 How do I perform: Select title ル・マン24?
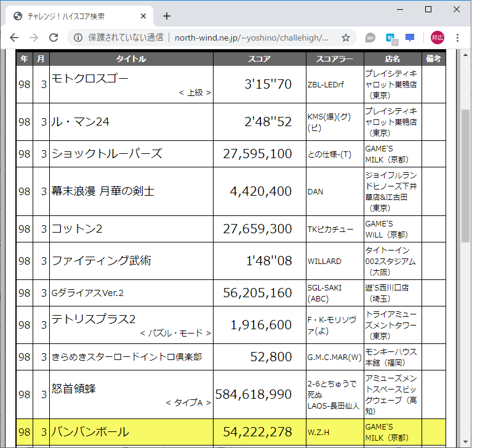tap(80, 122)
